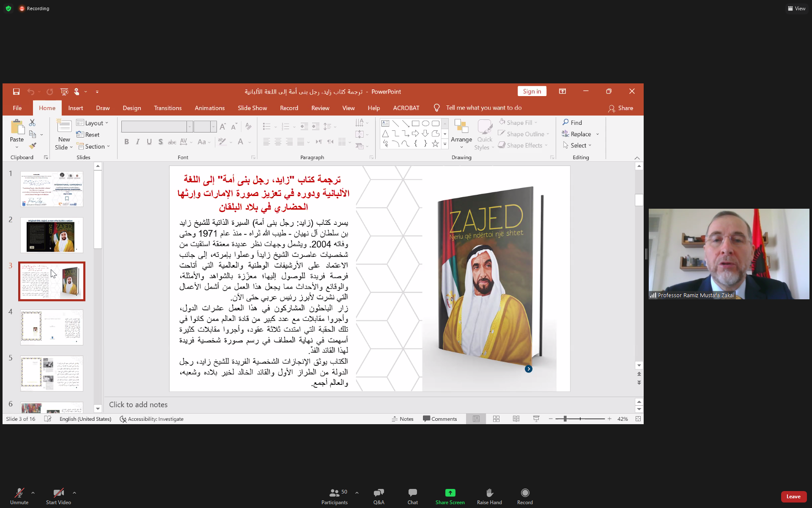Open Reading View from status bar
Viewport: 812px width, 508px height.
[x=516, y=419]
